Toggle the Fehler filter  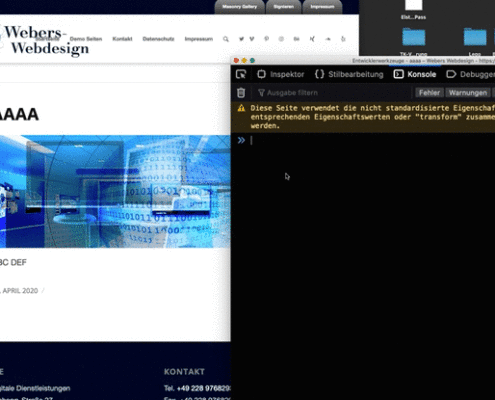(429, 93)
